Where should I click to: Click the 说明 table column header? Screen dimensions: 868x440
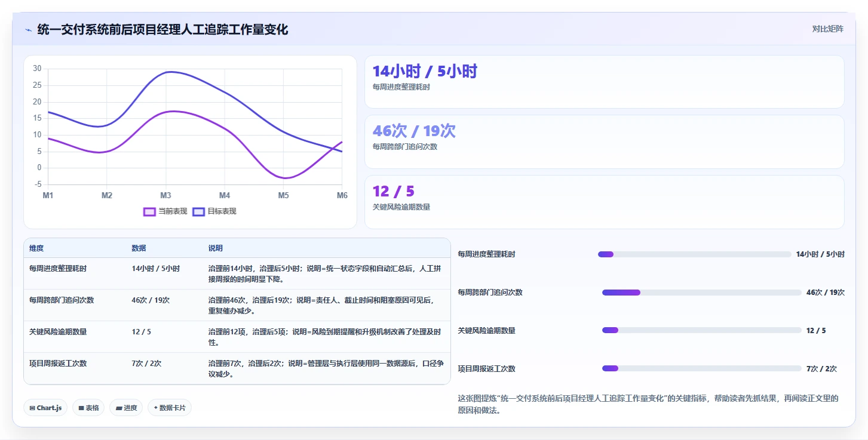[215, 248]
